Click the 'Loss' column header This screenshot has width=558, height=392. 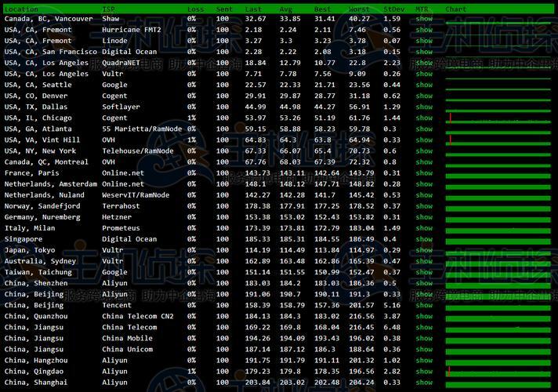pos(195,9)
